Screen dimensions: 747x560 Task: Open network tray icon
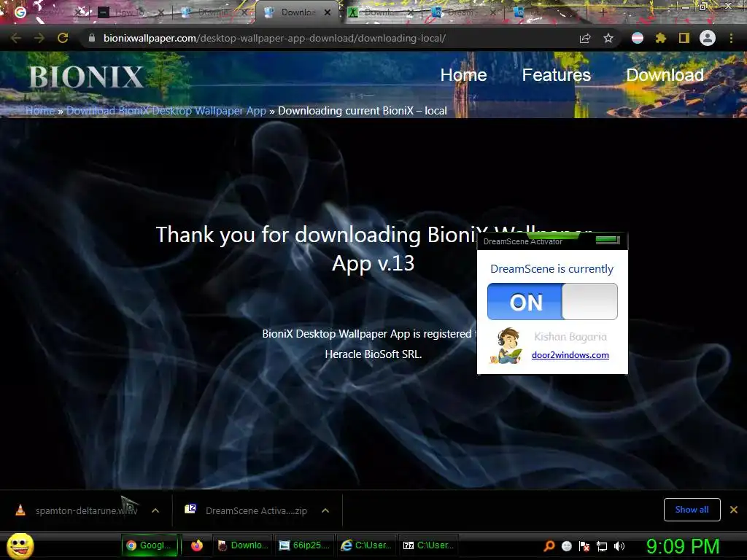tap(602, 546)
